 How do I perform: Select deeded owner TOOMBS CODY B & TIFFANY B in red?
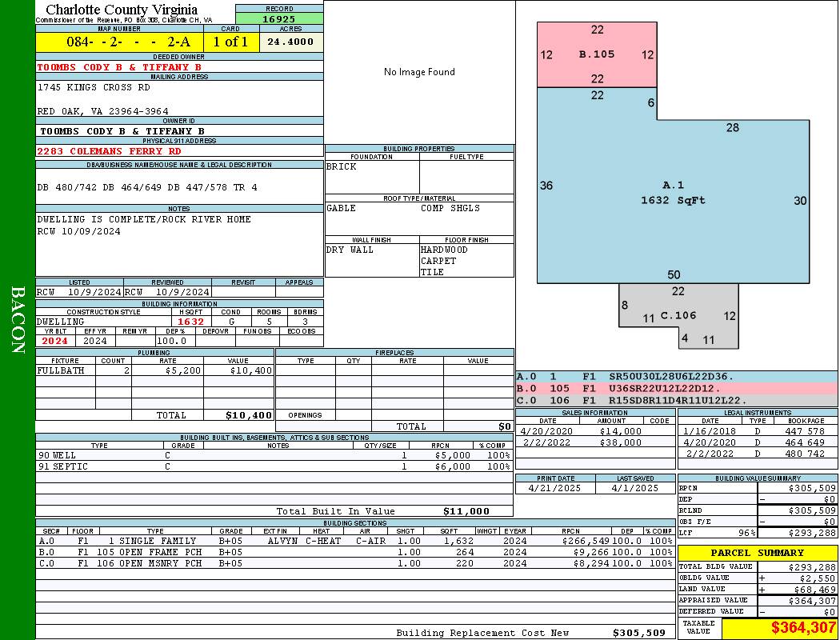point(119,67)
